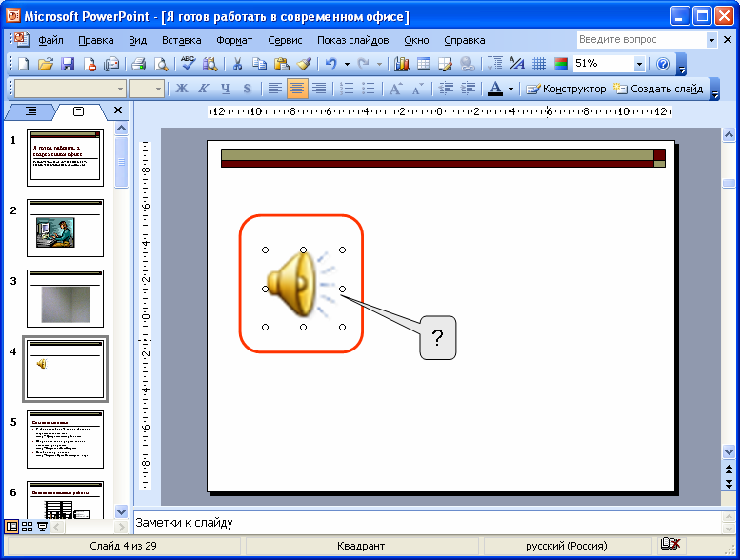The width and height of the screenshot is (740, 560).
Task: Switch to normal view icon at bottom left
Action: pos(11,527)
